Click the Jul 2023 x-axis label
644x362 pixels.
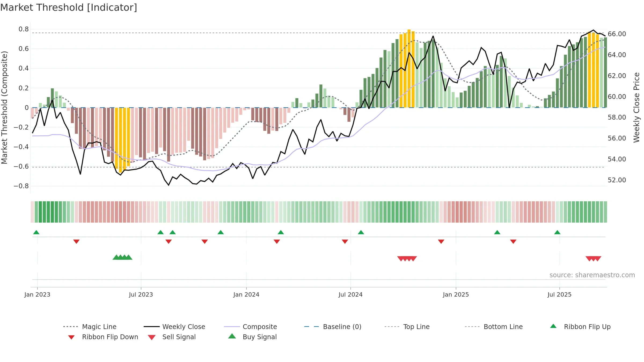(141, 294)
